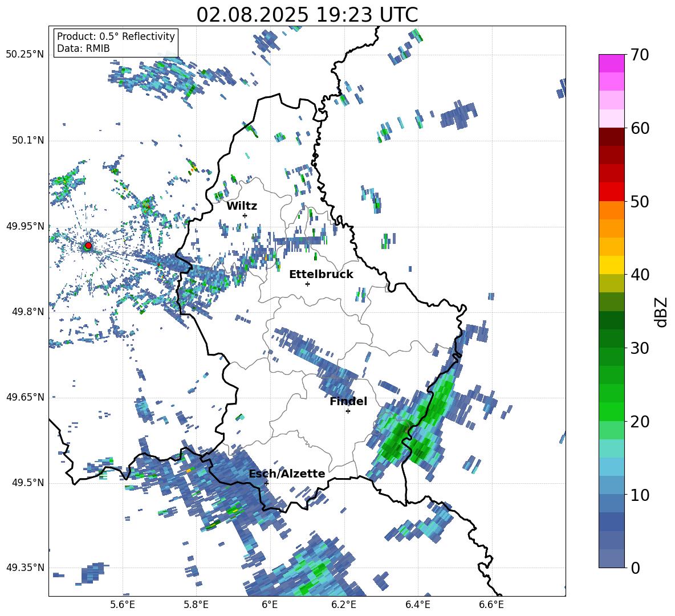This screenshot has height=616, width=675.
Task: Click the 5.6°E longitude label
Action: [123, 605]
